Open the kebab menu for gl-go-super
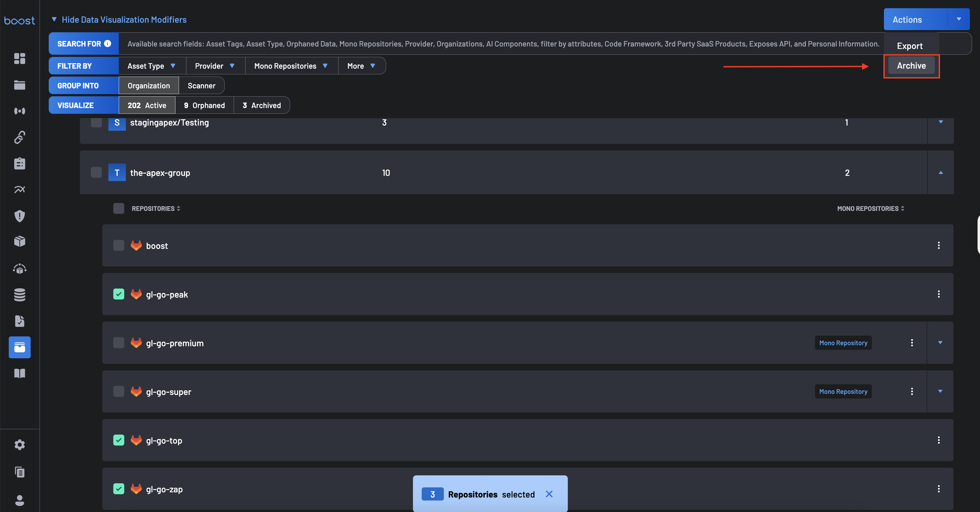The width and height of the screenshot is (980, 512). [x=912, y=391]
